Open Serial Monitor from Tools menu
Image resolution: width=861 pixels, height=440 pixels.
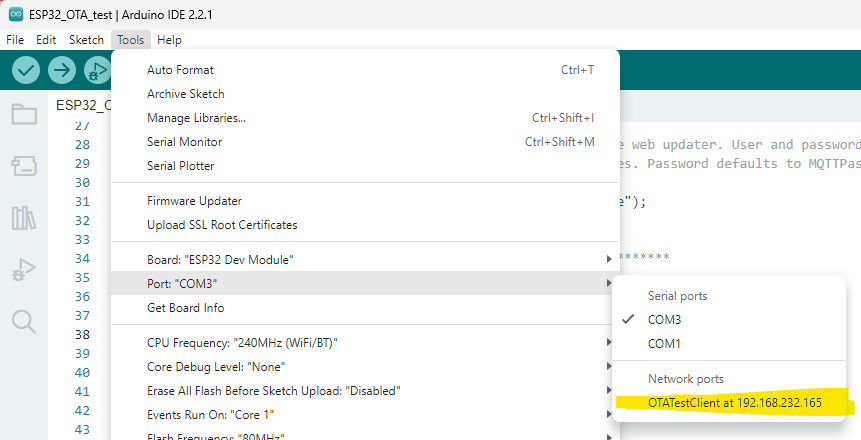click(365, 142)
